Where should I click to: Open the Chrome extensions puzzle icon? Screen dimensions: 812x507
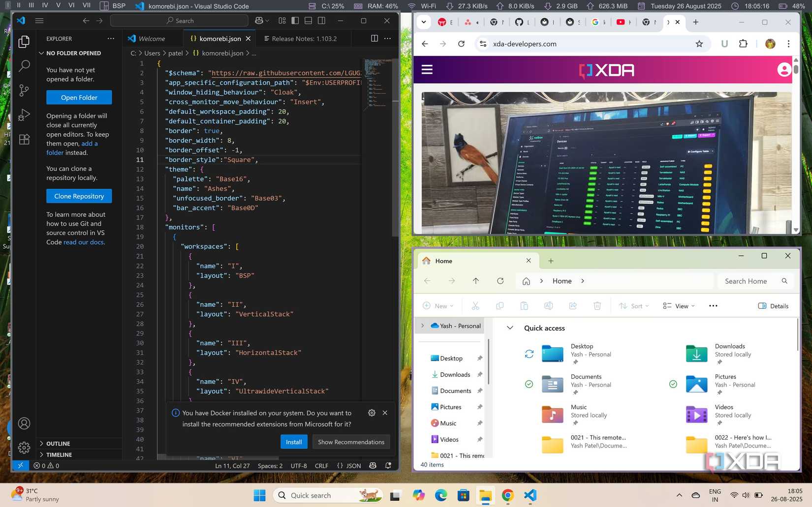click(743, 43)
